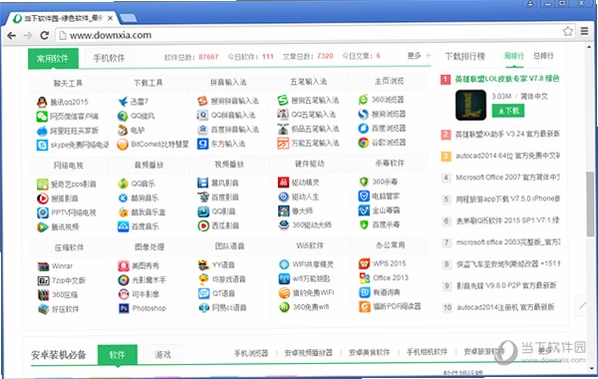Image resolution: width=598 pixels, height=379 pixels.
Task: Bookmark page using the star icon
Action: [568, 31]
